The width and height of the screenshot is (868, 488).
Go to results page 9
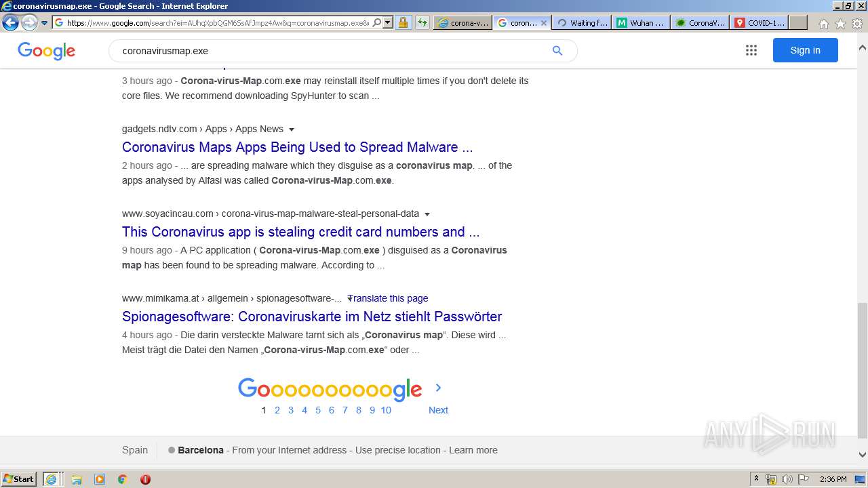(x=372, y=410)
